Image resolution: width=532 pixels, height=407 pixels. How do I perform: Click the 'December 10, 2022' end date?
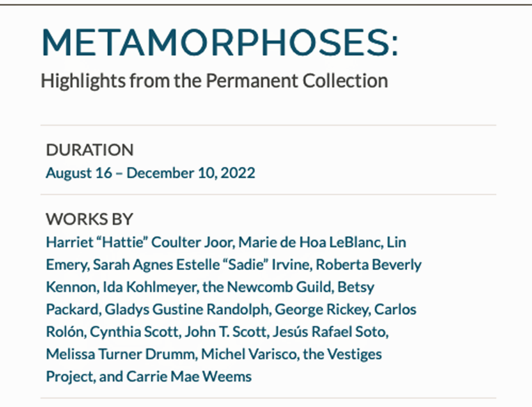click(191, 173)
